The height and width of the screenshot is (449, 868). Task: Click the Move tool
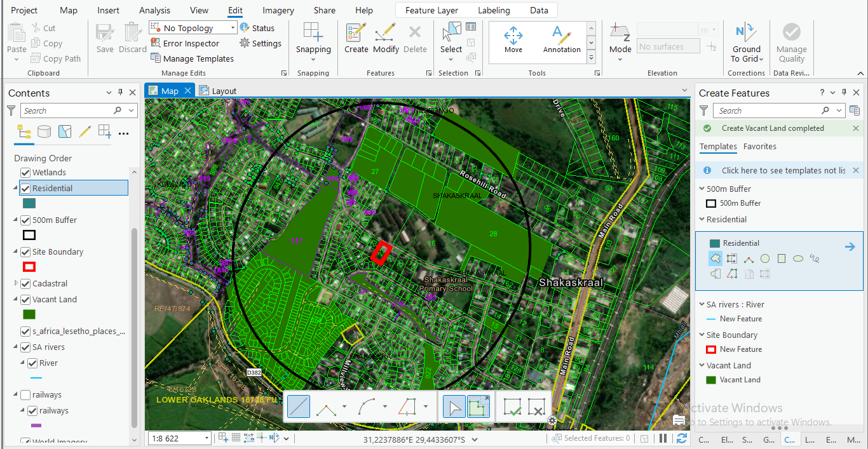513,39
